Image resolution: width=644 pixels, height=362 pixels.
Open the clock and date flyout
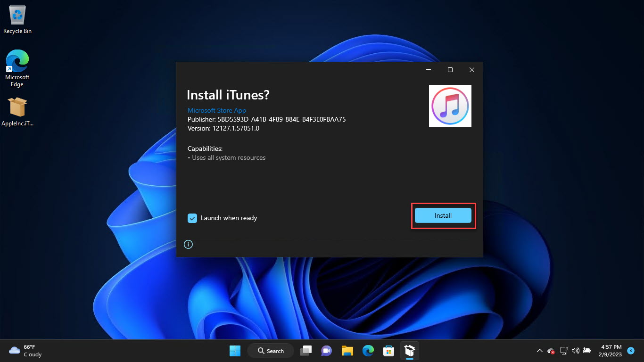[611, 351]
